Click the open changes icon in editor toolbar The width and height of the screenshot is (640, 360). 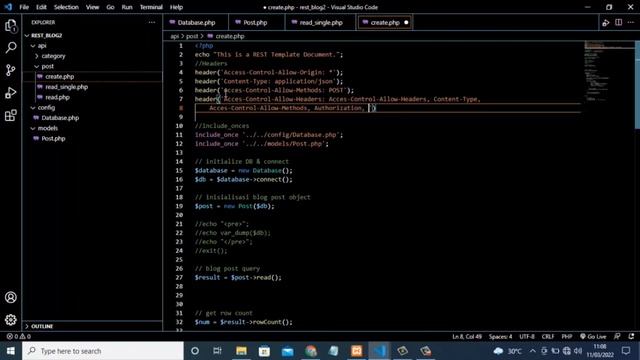pos(606,23)
